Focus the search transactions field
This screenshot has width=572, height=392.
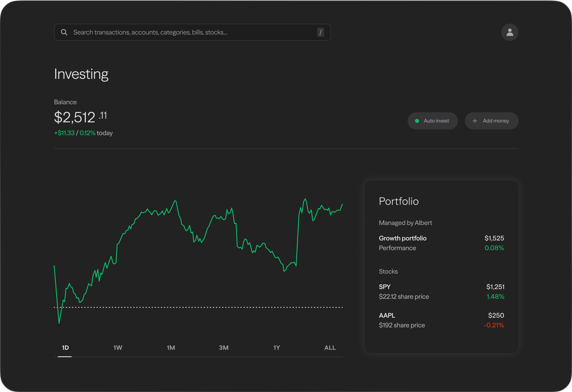click(192, 32)
